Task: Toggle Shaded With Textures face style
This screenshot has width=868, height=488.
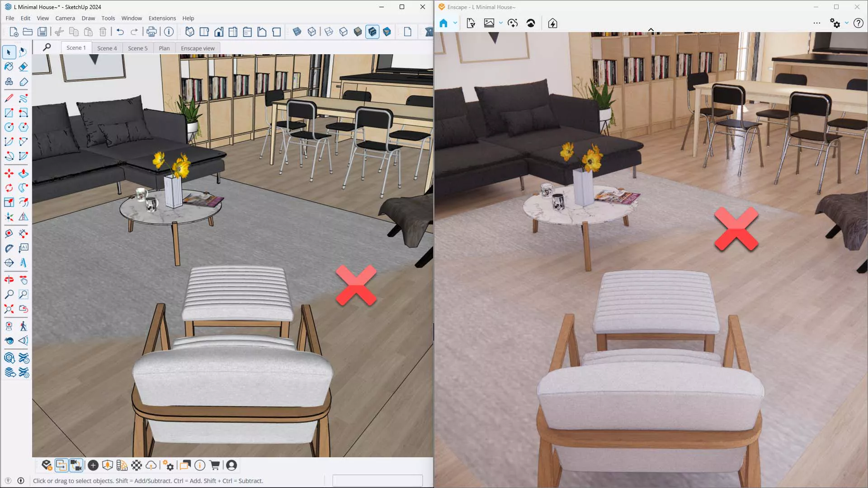Action: (372, 32)
